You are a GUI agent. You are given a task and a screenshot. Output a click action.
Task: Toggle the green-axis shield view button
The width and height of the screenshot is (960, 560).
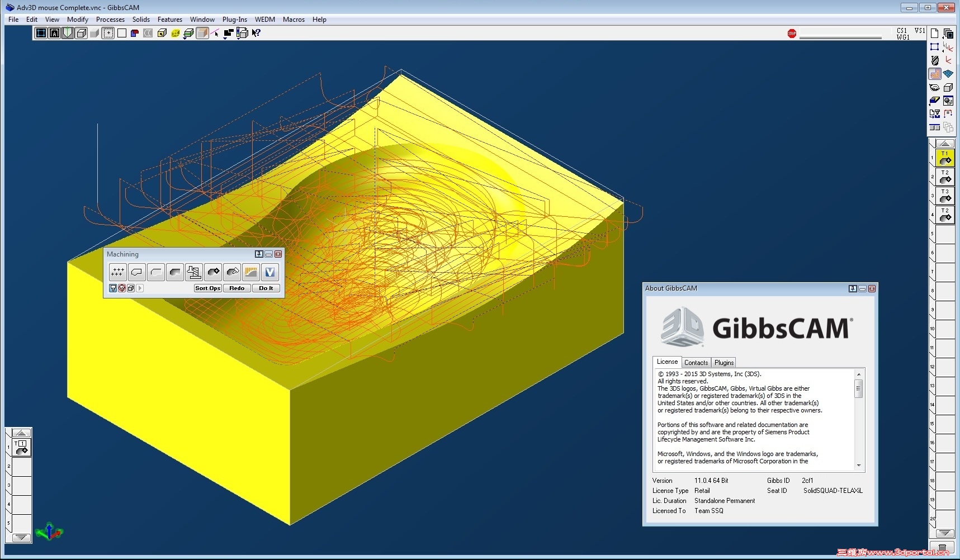(x=68, y=33)
